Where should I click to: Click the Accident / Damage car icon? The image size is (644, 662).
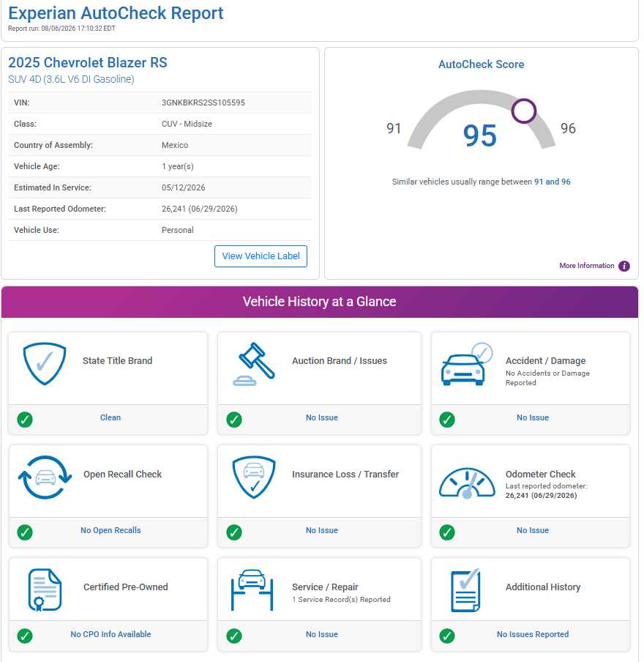click(x=467, y=364)
